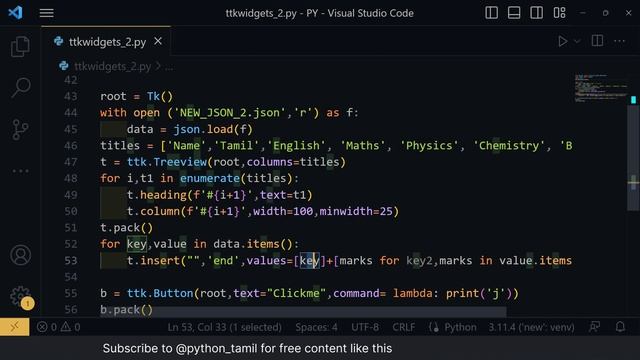Select the ttkwidgets_2.py editor tab
The width and height of the screenshot is (640, 360).
pos(106,41)
